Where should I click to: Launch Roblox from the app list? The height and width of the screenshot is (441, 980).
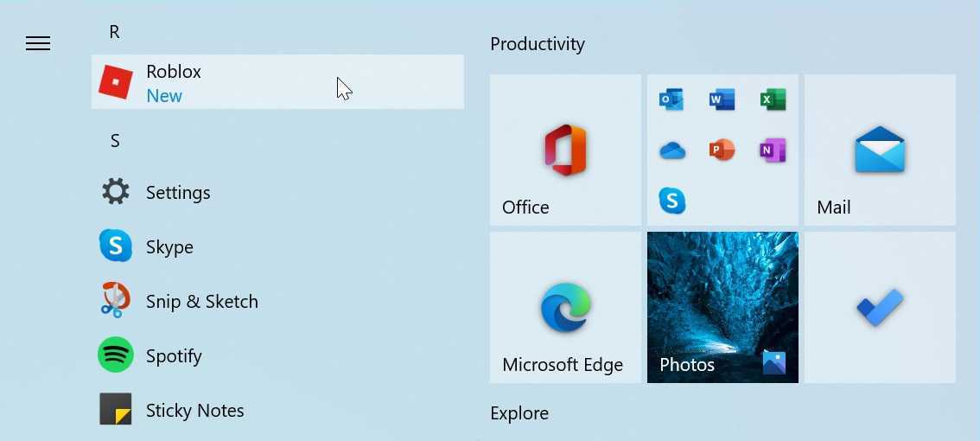point(277,82)
